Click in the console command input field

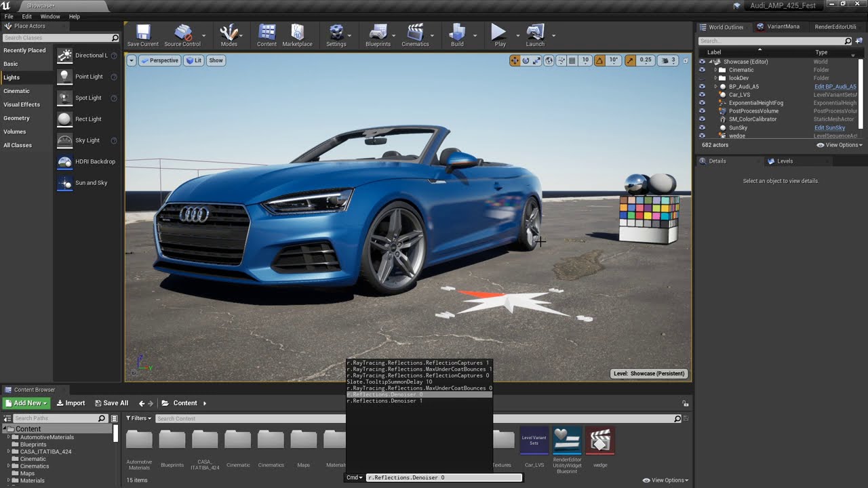[444, 478]
